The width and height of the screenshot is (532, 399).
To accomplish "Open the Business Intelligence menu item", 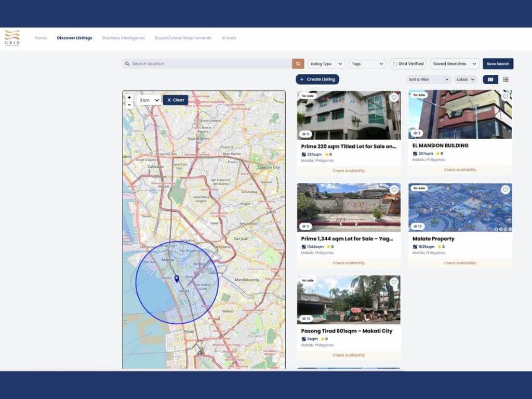I will click(123, 38).
